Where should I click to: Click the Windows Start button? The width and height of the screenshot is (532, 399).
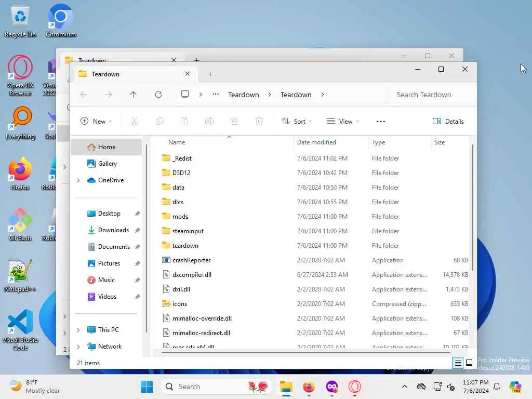click(147, 387)
